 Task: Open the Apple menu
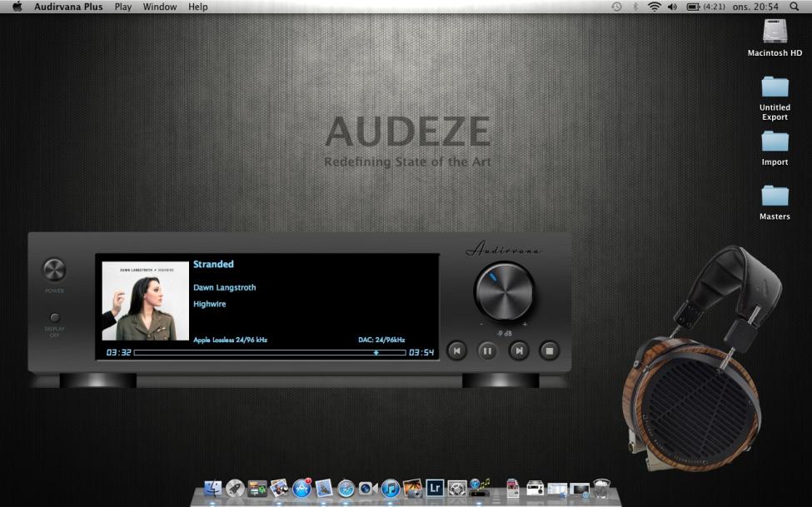(x=17, y=7)
